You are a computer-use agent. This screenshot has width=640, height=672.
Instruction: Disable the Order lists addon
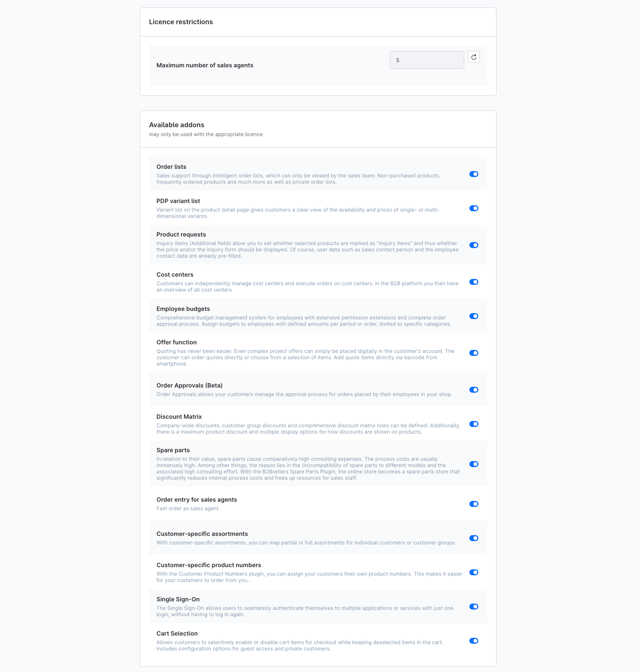click(x=473, y=174)
